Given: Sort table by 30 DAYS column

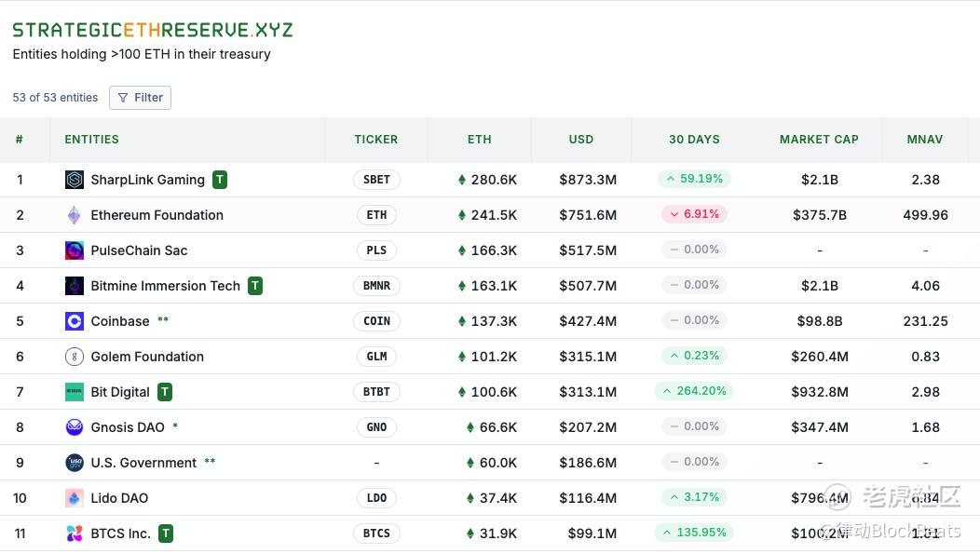Looking at the screenshot, I should 694,140.
